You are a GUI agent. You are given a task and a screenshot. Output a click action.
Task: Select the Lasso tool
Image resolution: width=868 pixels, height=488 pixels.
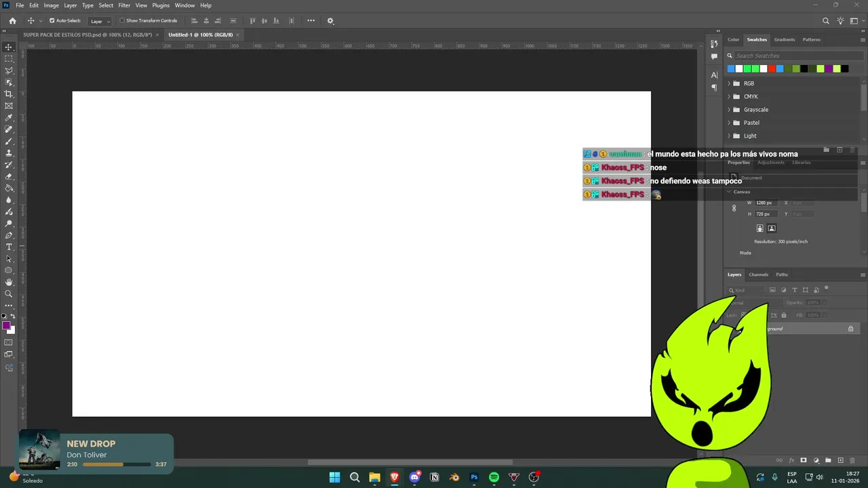click(x=9, y=70)
